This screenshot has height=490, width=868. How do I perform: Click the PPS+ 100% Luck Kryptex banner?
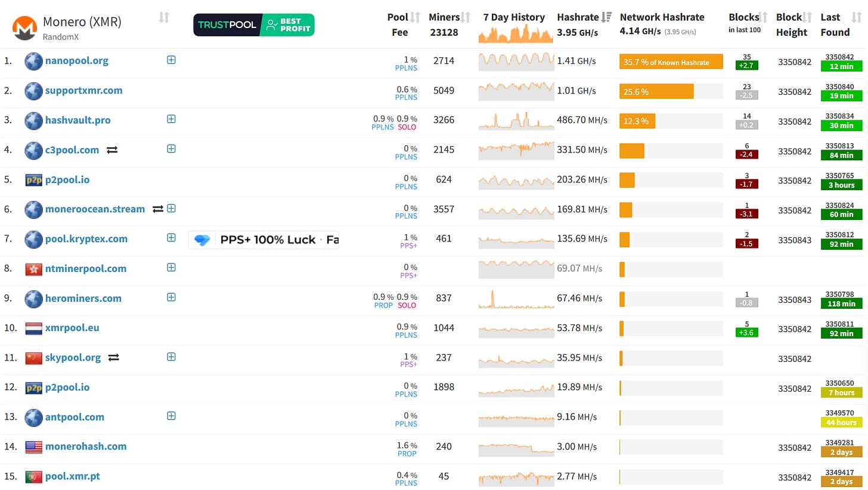(263, 240)
